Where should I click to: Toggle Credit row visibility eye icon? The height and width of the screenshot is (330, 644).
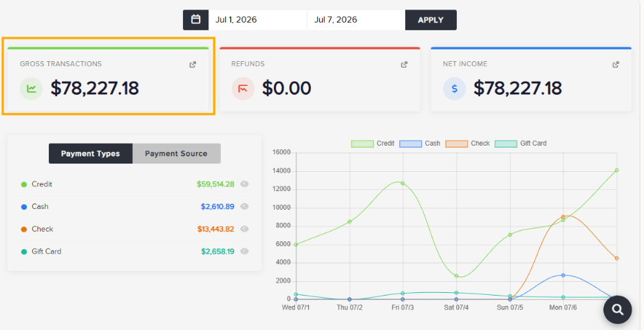[x=244, y=184]
